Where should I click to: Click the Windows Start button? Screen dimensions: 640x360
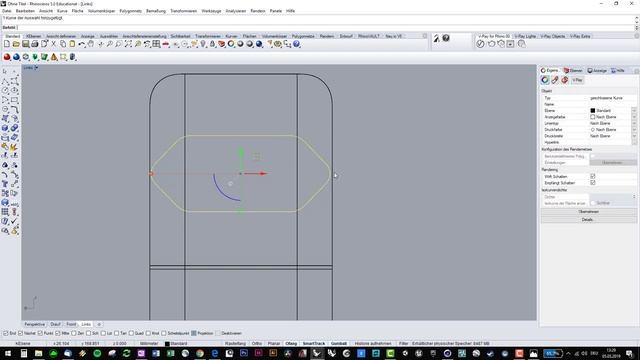(x=8, y=353)
